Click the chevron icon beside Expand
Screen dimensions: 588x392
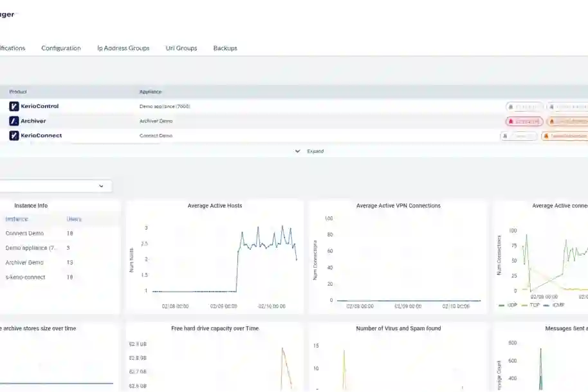point(298,151)
